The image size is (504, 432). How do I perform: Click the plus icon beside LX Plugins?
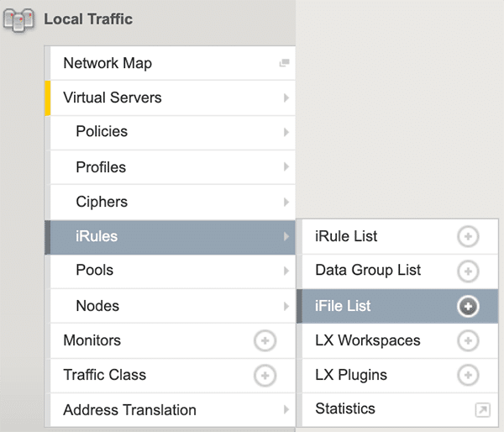coord(468,376)
